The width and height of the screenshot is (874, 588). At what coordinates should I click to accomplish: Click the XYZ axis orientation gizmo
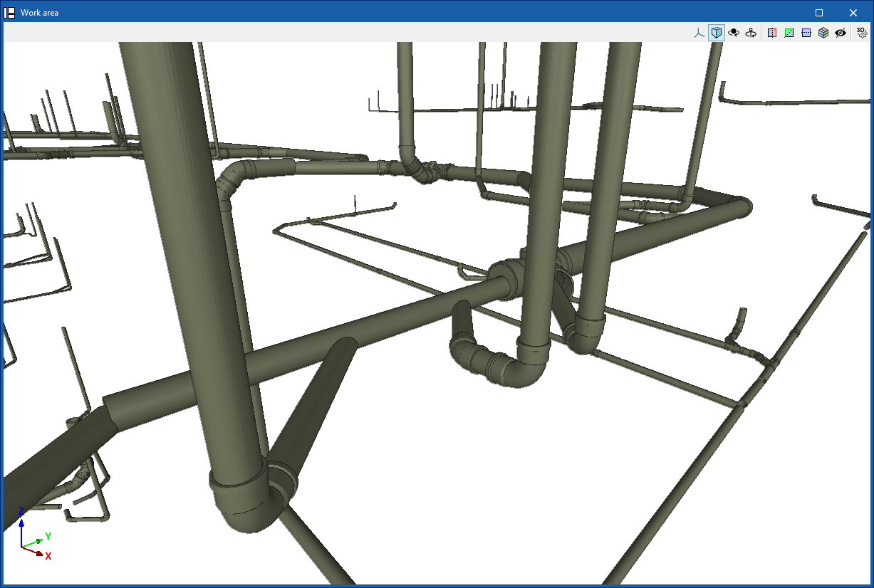click(x=34, y=534)
